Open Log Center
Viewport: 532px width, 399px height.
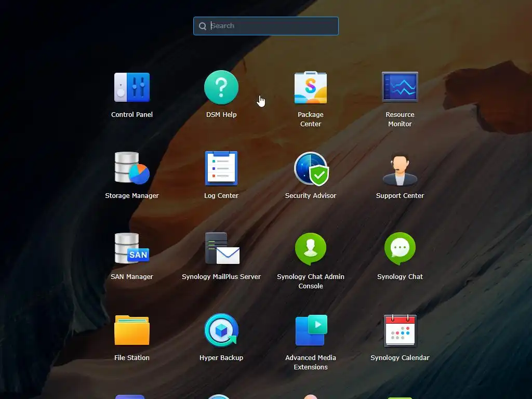click(x=221, y=168)
